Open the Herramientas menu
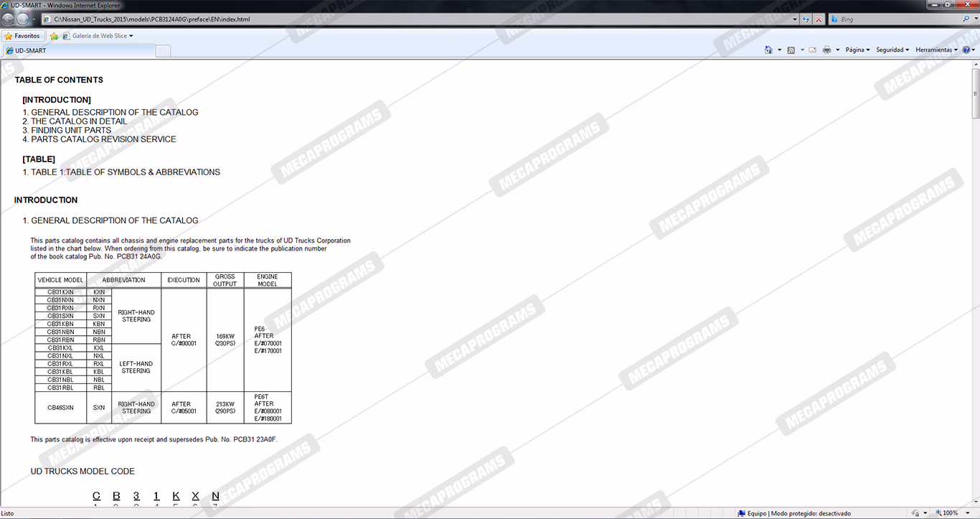Screen dimensions: 980x519 point(937,50)
